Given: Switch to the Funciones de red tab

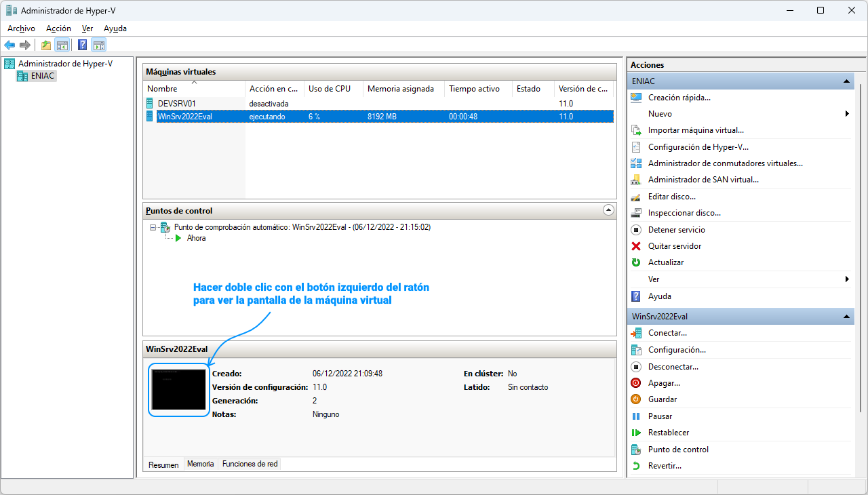Looking at the screenshot, I should click(x=250, y=464).
